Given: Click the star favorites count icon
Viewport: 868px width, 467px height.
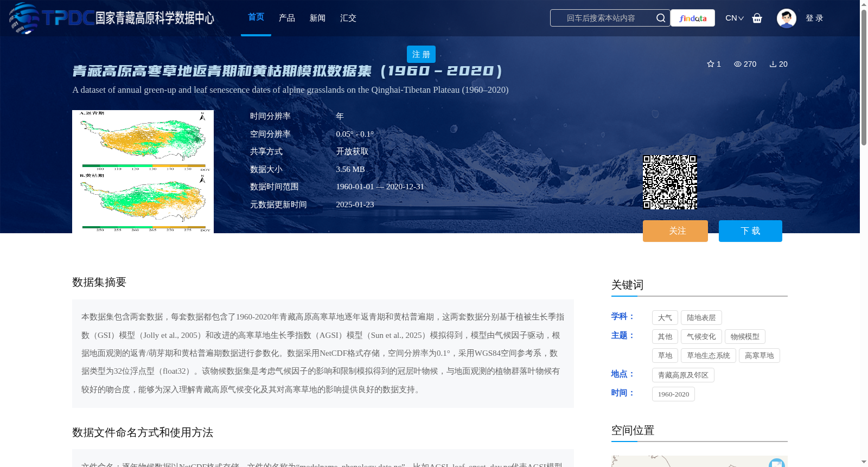Looking at the screenshot, I should pos(711,64).
